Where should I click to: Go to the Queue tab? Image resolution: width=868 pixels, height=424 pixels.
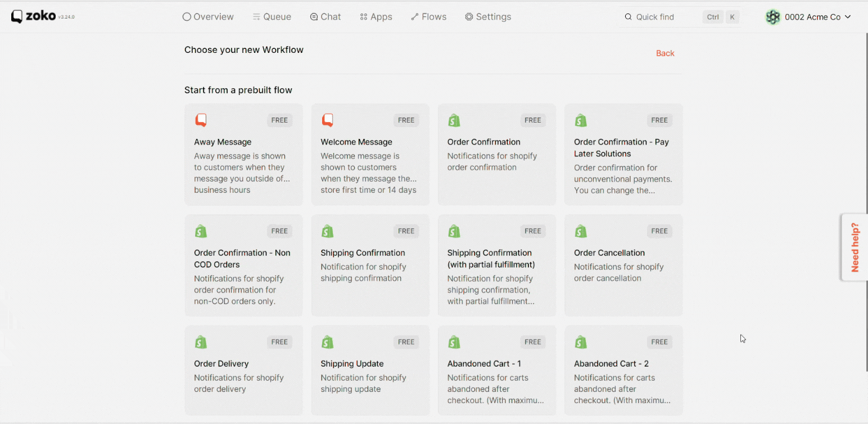(x=272, y=17)
